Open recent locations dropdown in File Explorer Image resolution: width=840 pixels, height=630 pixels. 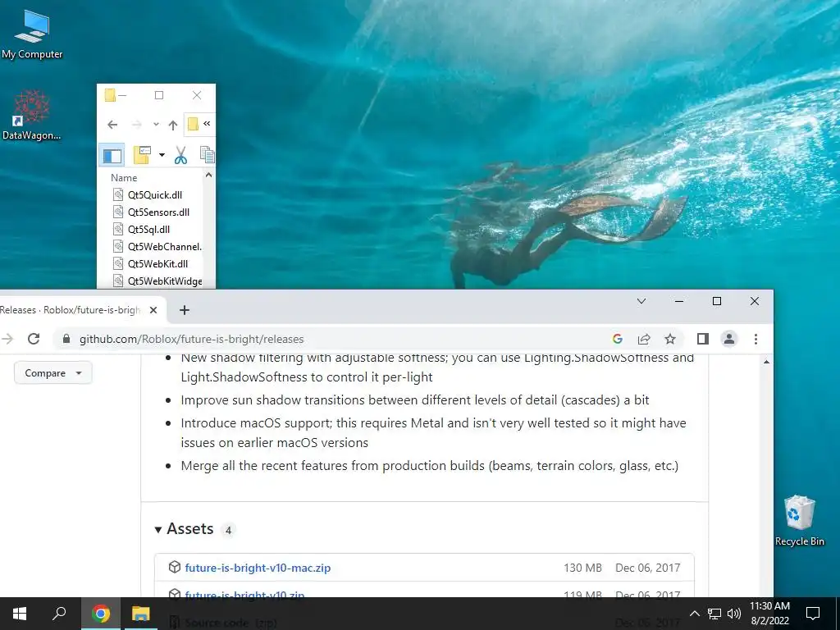pyautogui.click(x=156, y=125)
